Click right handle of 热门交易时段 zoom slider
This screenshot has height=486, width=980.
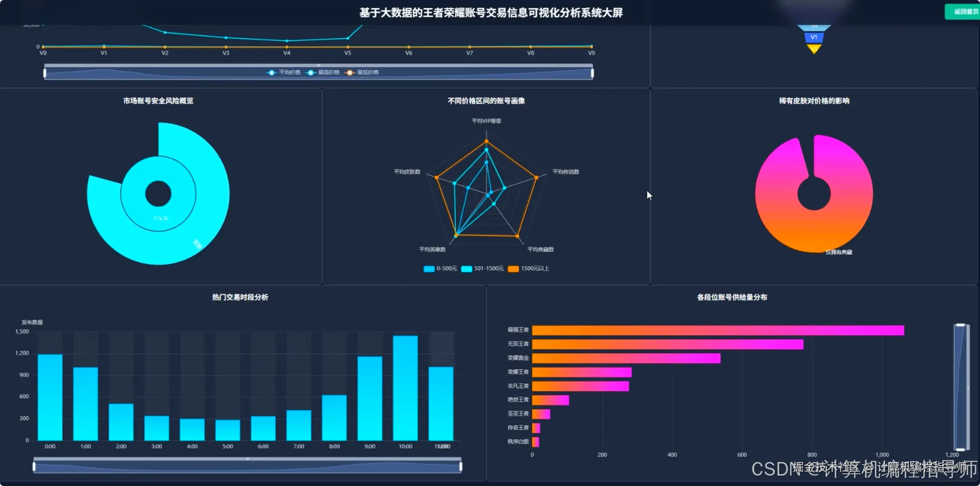click(x=461, y=467)
